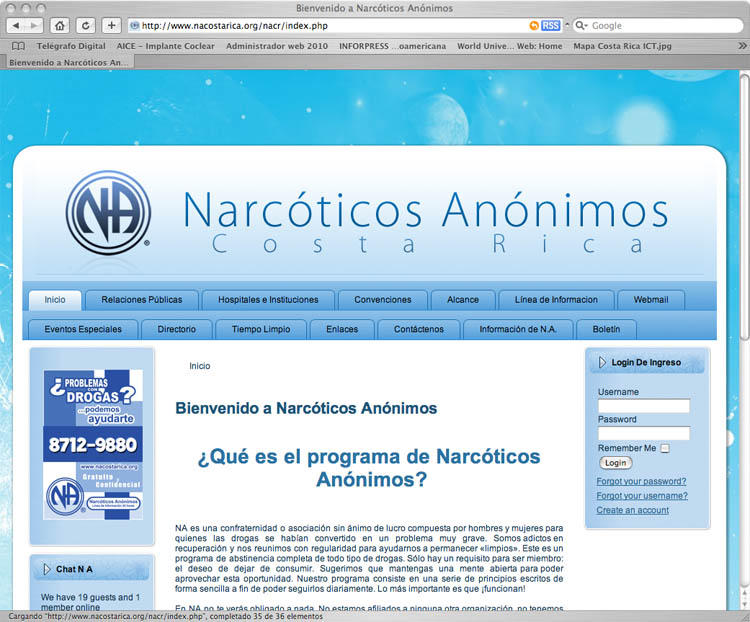The width and height of the screenshot is (750, 622).
Task: Click the Inicio breadcrumb text
Action: [199, 366]
